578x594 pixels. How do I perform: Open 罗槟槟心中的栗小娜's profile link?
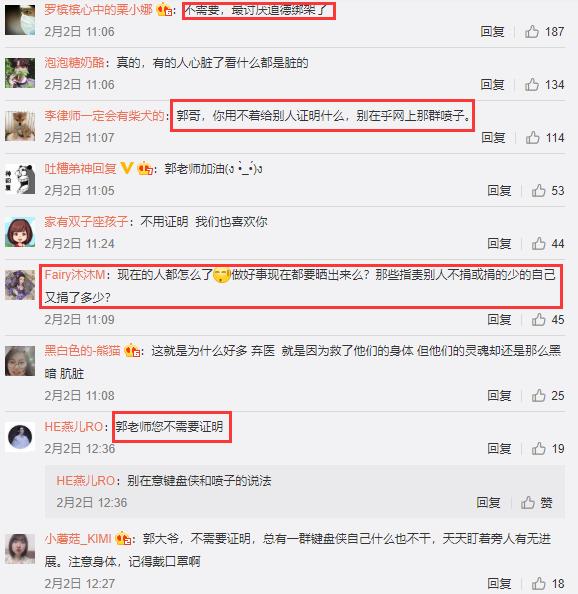(98, 9)
